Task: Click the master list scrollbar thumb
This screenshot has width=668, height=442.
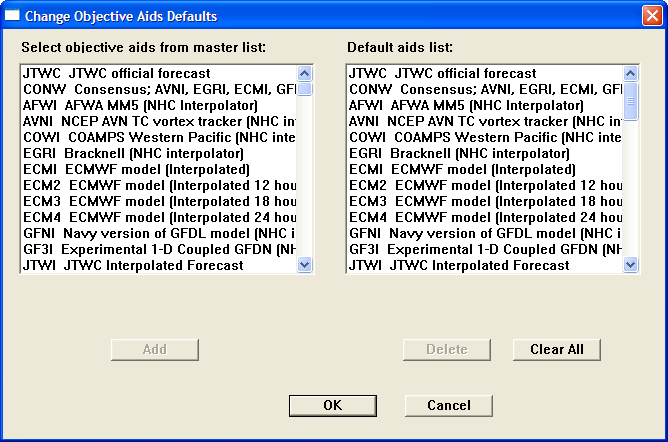Action: 305,89
